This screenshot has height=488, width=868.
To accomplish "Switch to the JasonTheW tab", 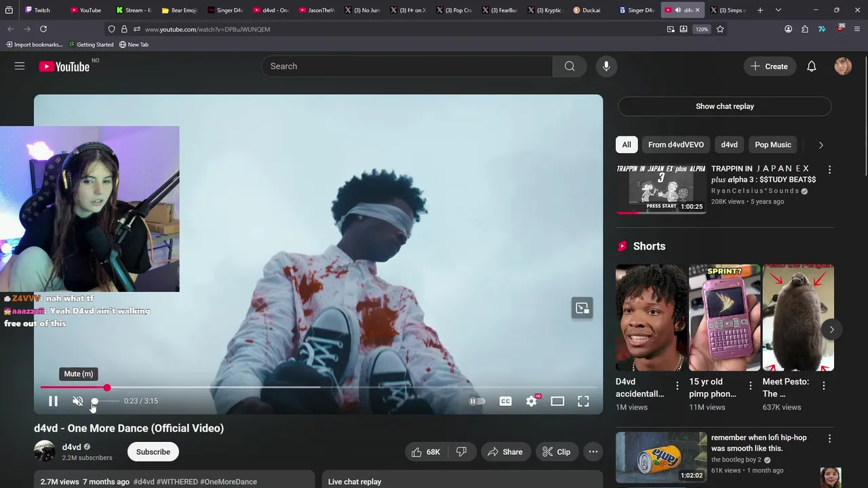I will (x=317, y=10).
